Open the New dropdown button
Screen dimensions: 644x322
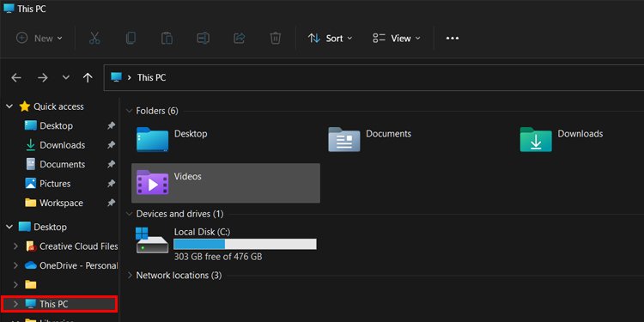coord(39,38)
